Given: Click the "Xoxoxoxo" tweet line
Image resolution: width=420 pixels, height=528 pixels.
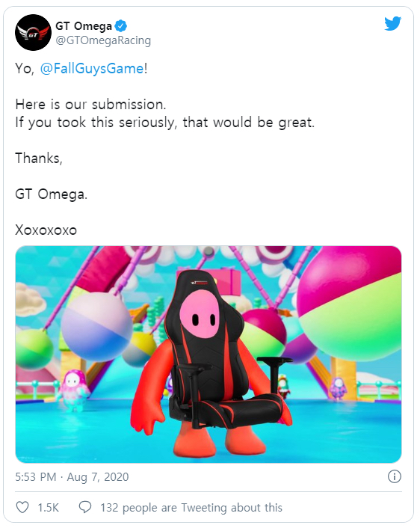Looking at the screenshot, I should 46,230.
